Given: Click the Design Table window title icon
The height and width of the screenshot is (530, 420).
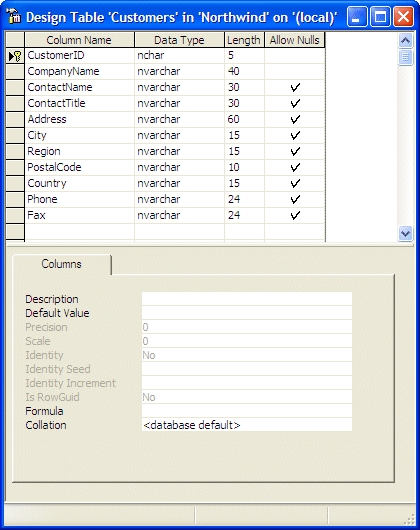Looking at the screenshot, I should click(x=13, y=16).
